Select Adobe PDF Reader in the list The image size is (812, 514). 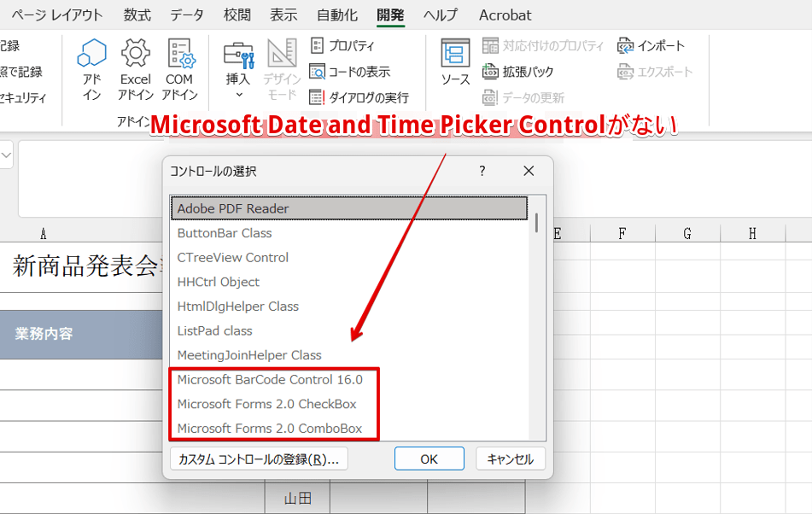point(349,208)
